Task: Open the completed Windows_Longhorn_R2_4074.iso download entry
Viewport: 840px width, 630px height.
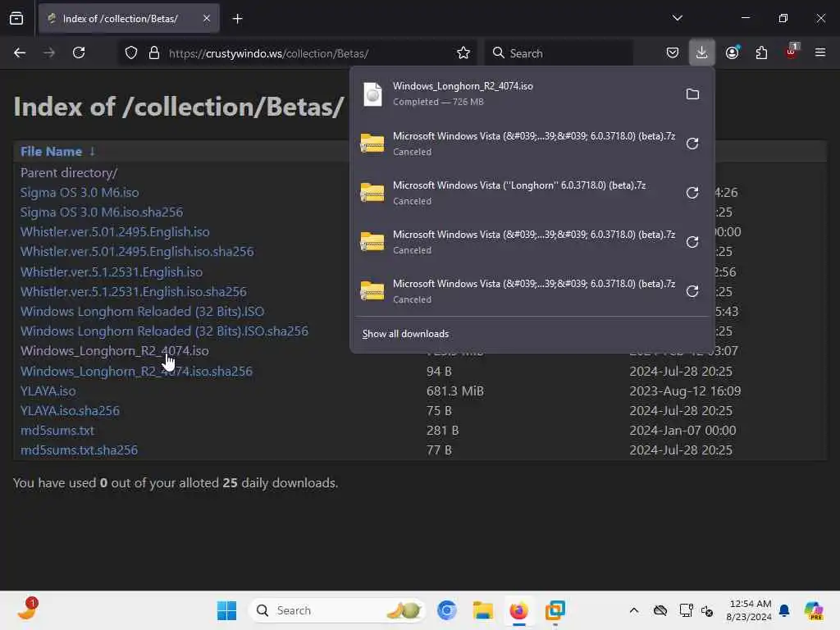Action: click(x=514, y=94)
